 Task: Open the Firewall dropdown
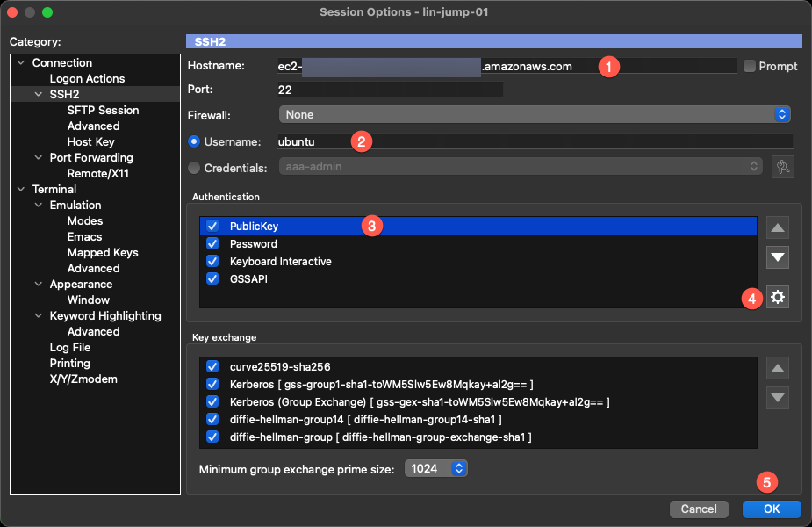coord(535,114)
